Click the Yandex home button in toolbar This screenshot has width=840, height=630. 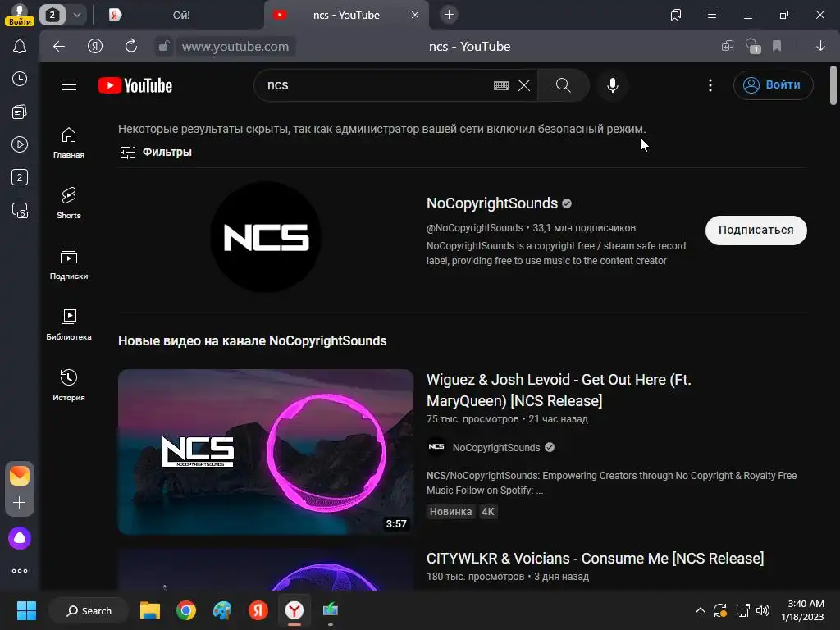pyautogui.click(x=95, y=47)
